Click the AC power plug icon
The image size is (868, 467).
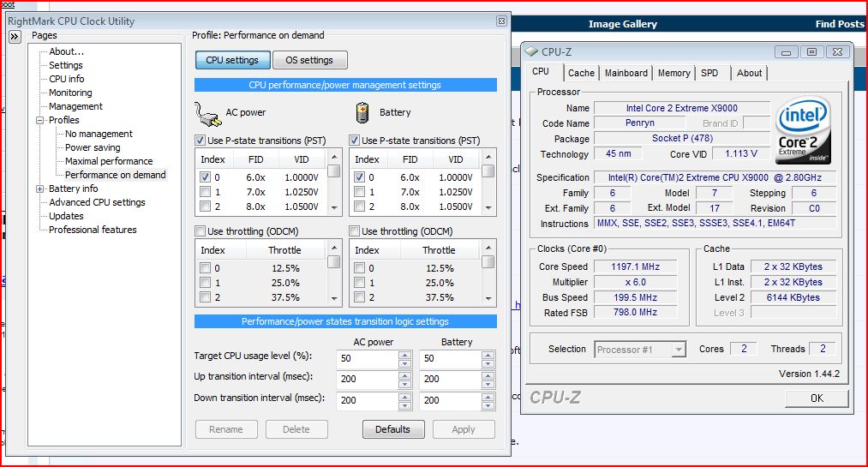(207, 113)
